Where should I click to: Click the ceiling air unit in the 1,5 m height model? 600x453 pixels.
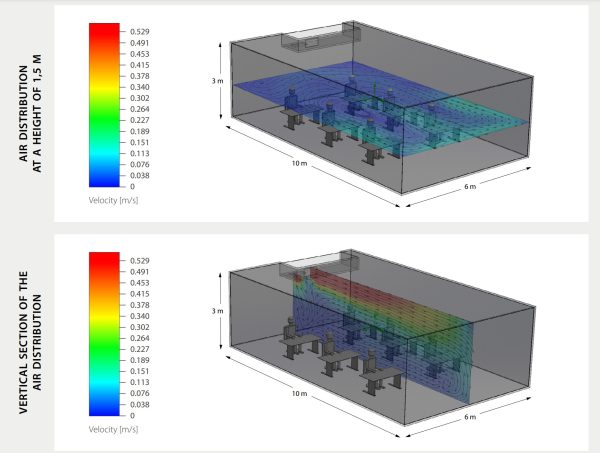click(321, 36)
